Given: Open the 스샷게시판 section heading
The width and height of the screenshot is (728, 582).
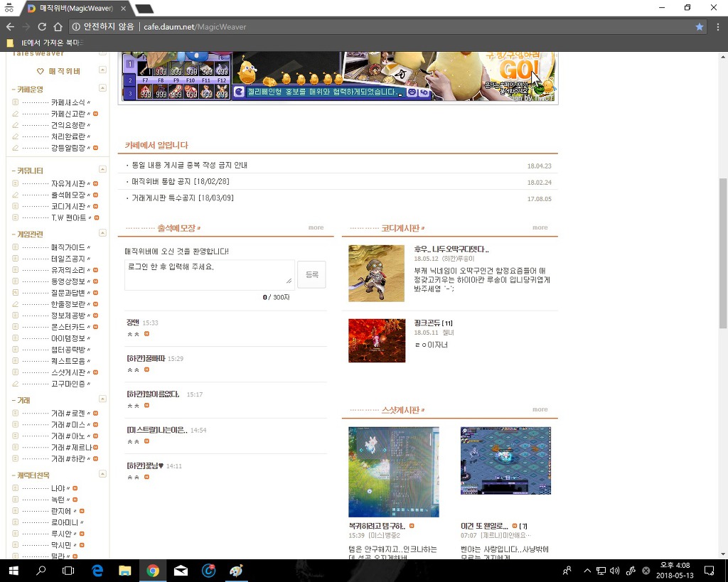Looking at the screenshot, I should pyautogui.click(x=401, y=410).
